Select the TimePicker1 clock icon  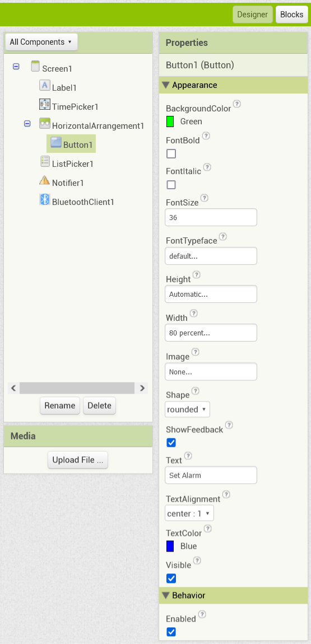click(44, 104)
